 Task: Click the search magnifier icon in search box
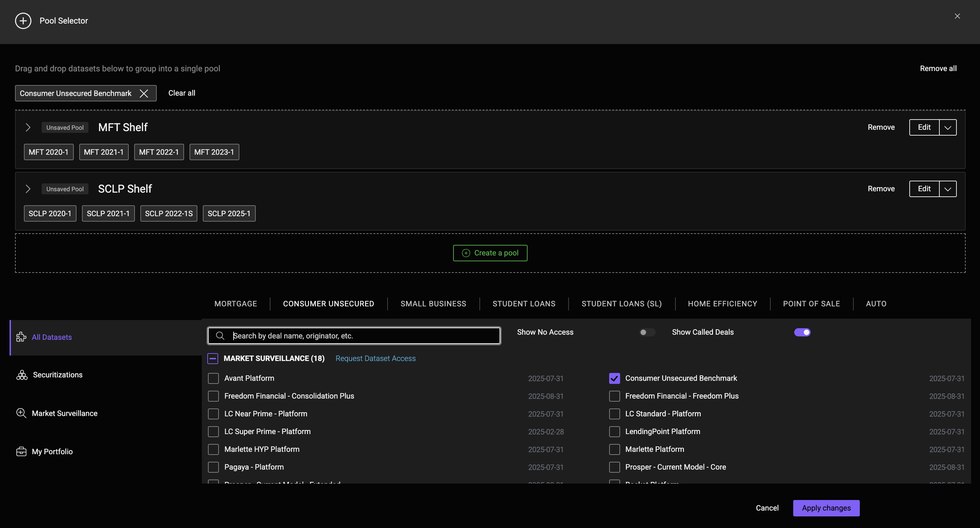click(x=220, y=336)
